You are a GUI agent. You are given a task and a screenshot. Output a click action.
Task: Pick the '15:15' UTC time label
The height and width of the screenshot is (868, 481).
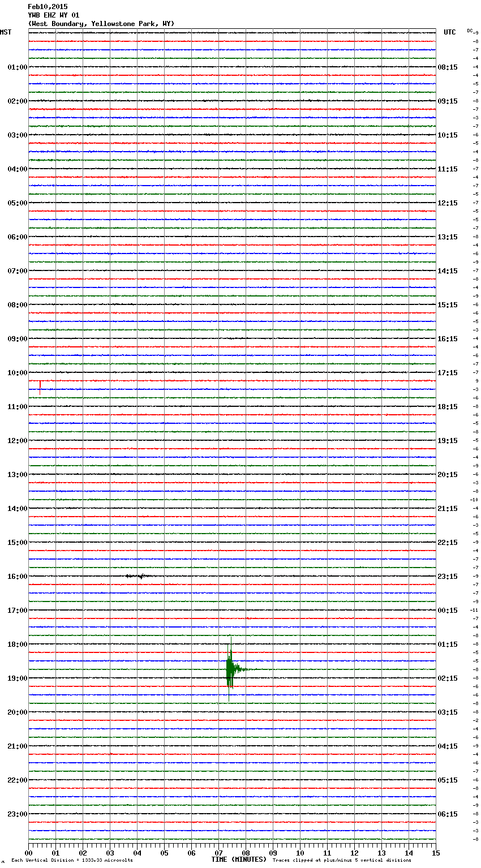click(448, 305)
